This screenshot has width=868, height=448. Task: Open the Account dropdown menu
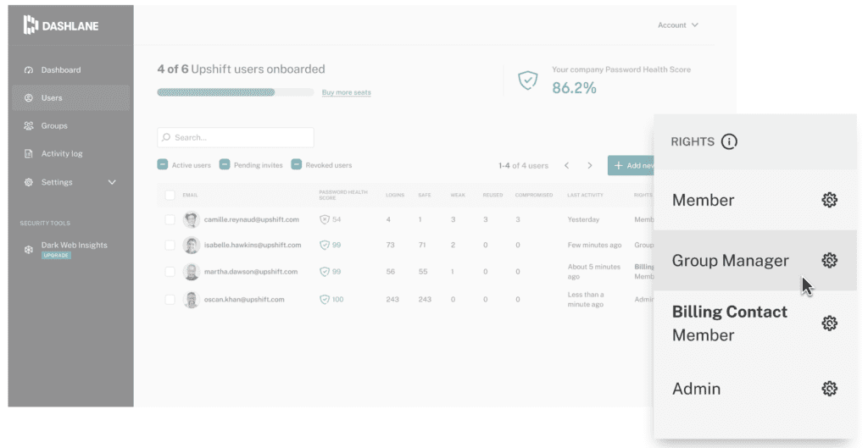677,25
